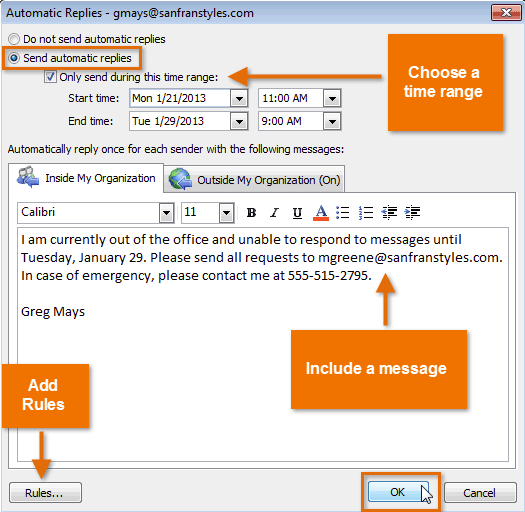Click the Calibri font name field

pyautogui.click(x=89, y=213)
